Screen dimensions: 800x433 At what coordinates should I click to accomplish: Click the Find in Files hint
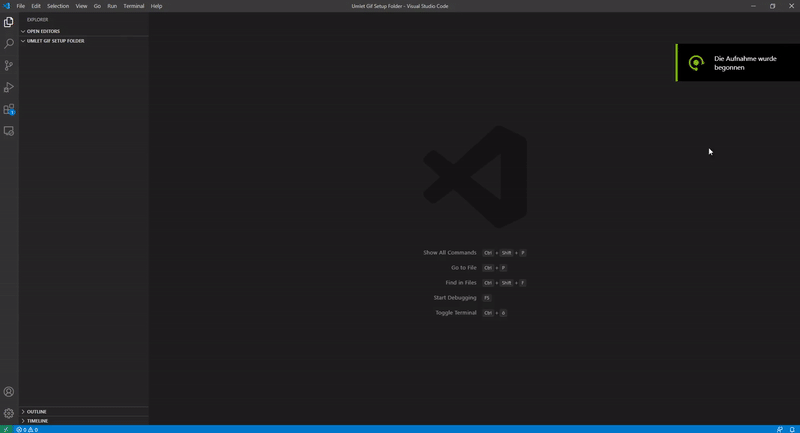pos(485,283)
